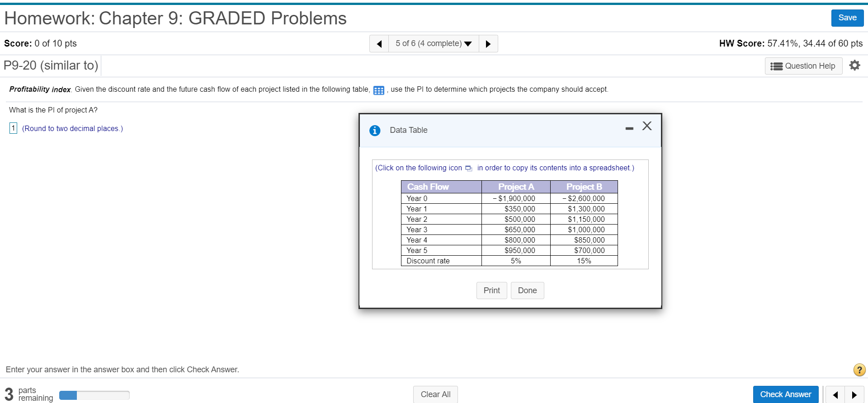
Task: Click the Clear All button
Action: (x=435, y=394)
